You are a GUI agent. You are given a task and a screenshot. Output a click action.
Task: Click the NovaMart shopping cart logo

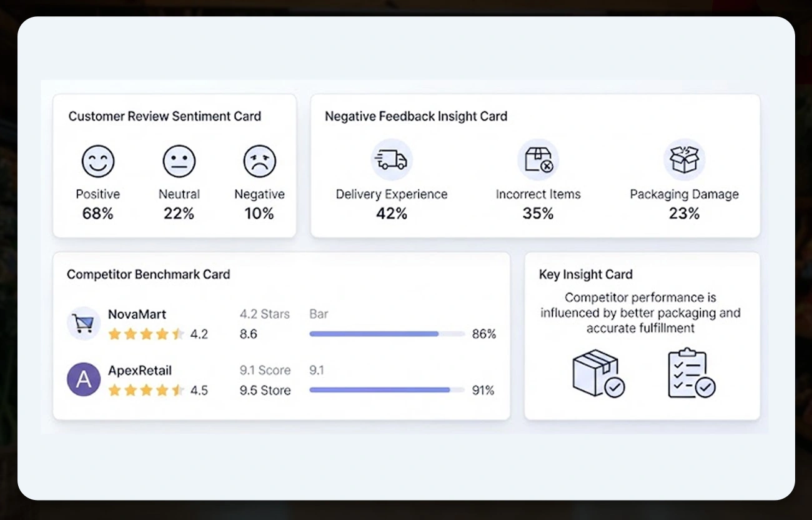(84, 323)
